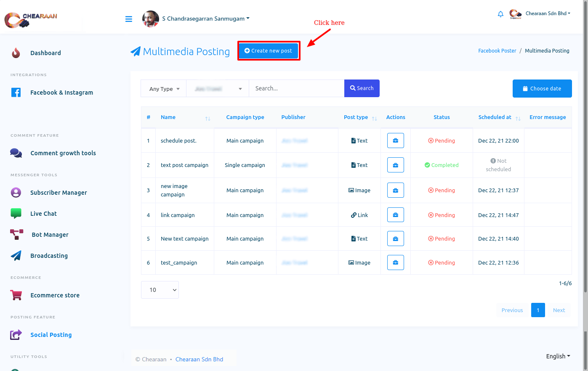Viewport: 588px width, 371px height.
Task: Click the Create new post button
Action: [269, 51]
